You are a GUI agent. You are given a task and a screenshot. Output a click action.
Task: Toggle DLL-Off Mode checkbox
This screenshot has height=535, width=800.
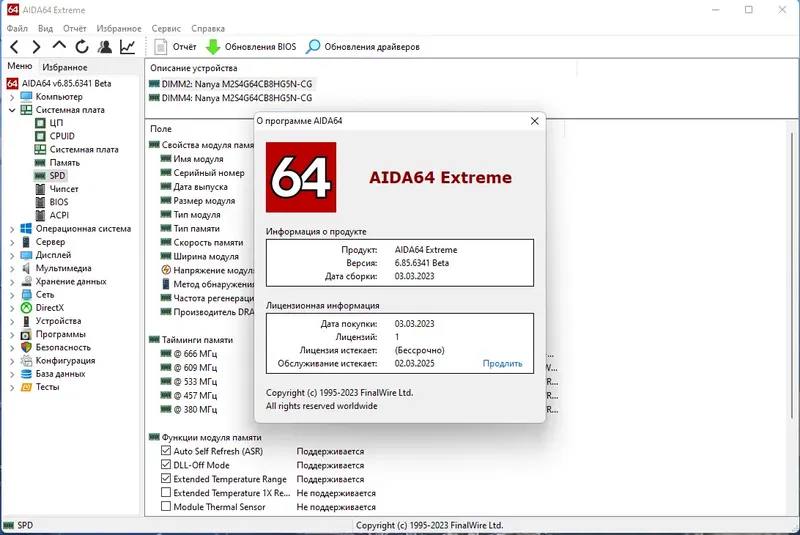[166, 465]
